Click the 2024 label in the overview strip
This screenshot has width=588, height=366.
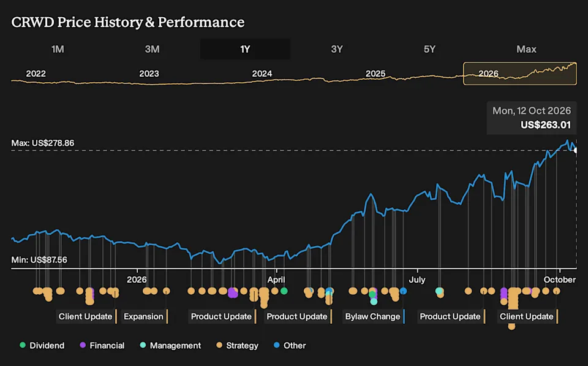(262, 74)
